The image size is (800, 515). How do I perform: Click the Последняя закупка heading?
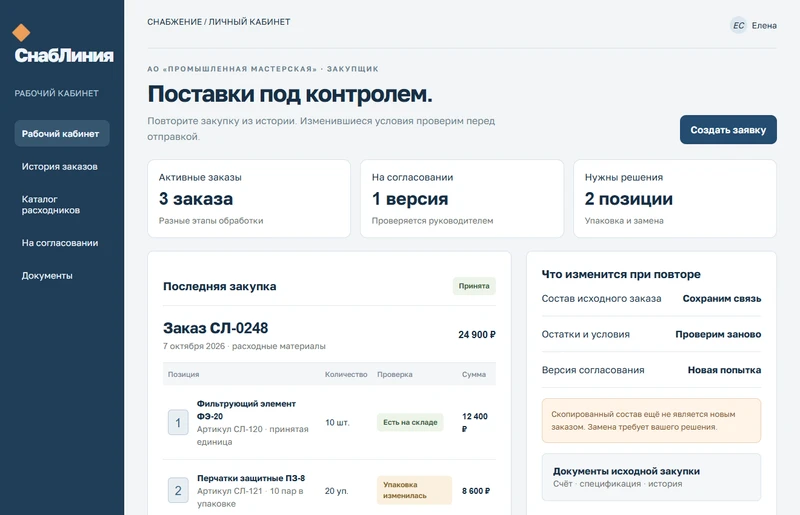[x=219, y=286]
